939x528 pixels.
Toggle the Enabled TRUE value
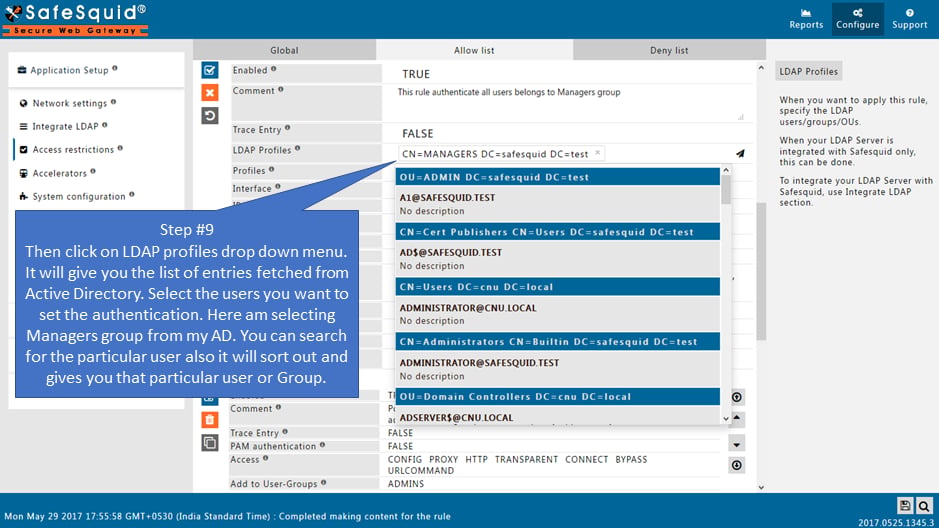point(416,74)
